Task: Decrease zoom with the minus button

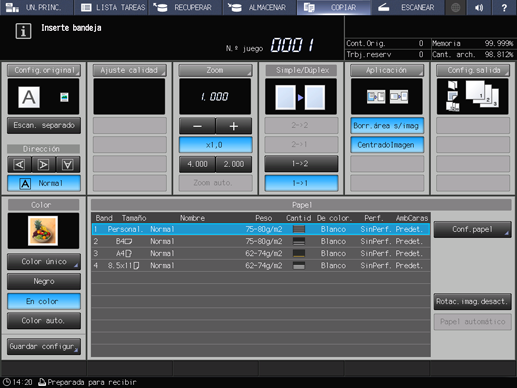Action: coord(197,126)
